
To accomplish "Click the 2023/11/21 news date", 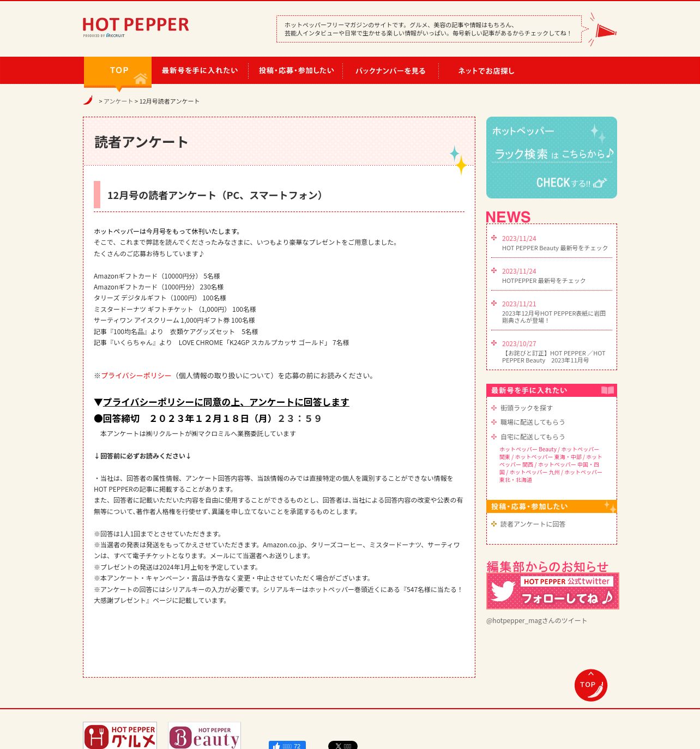I will pyautogui.click(x=519, y=304).
